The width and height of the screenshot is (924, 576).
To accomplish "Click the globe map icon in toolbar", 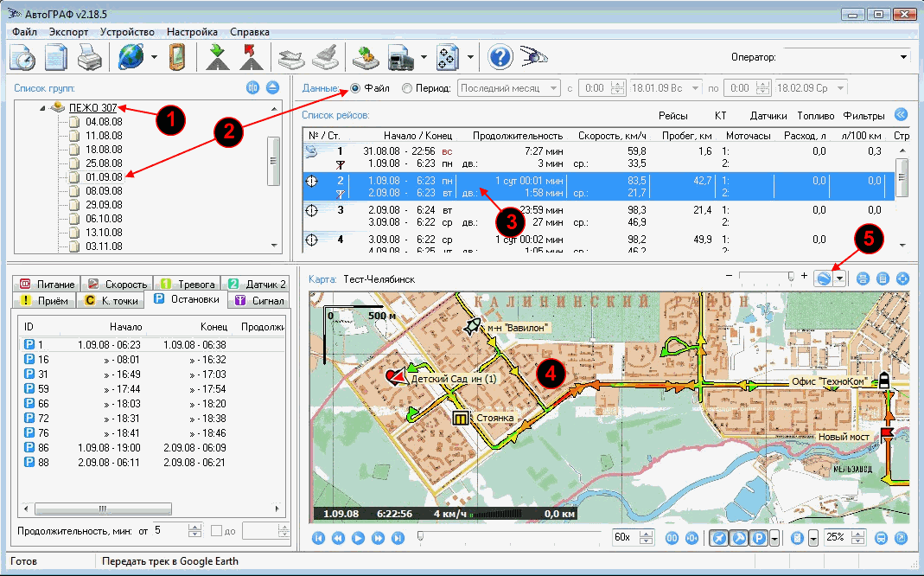I will tap(132, 58).
